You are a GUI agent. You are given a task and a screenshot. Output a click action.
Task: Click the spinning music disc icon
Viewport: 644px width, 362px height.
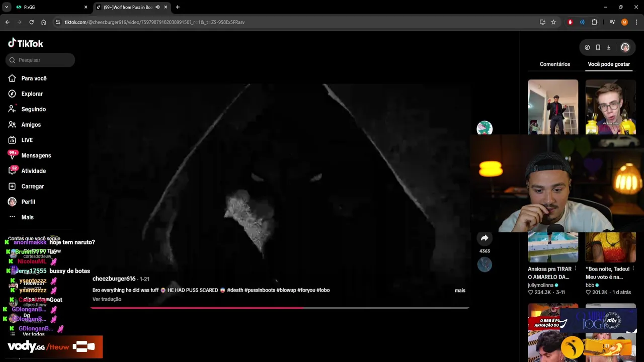(x=485, y=264)
